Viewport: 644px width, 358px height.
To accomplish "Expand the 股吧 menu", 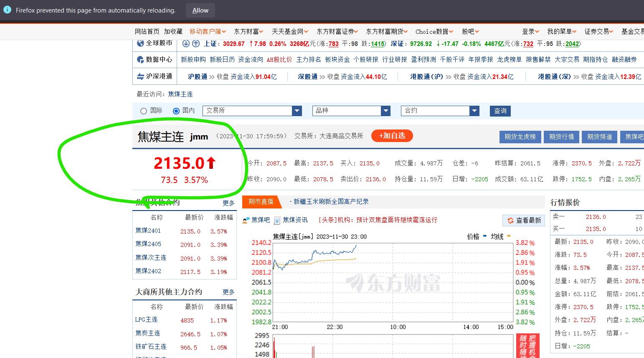I will coord(470,31).
